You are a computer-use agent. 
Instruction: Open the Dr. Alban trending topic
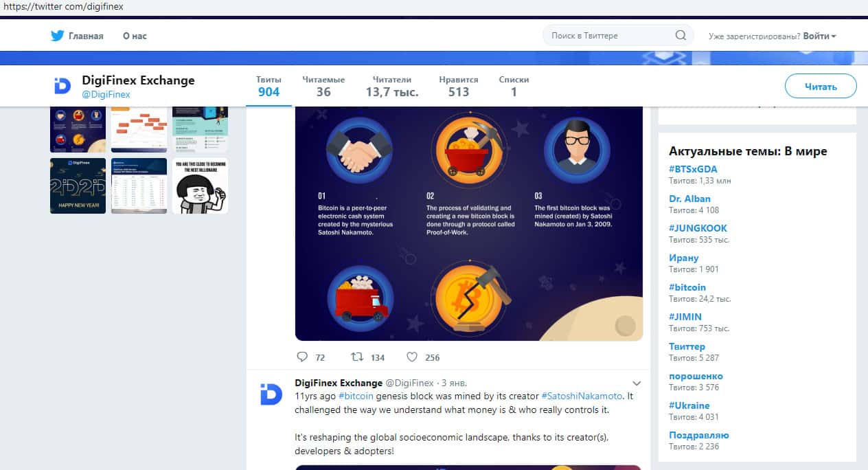coord(689,199)
